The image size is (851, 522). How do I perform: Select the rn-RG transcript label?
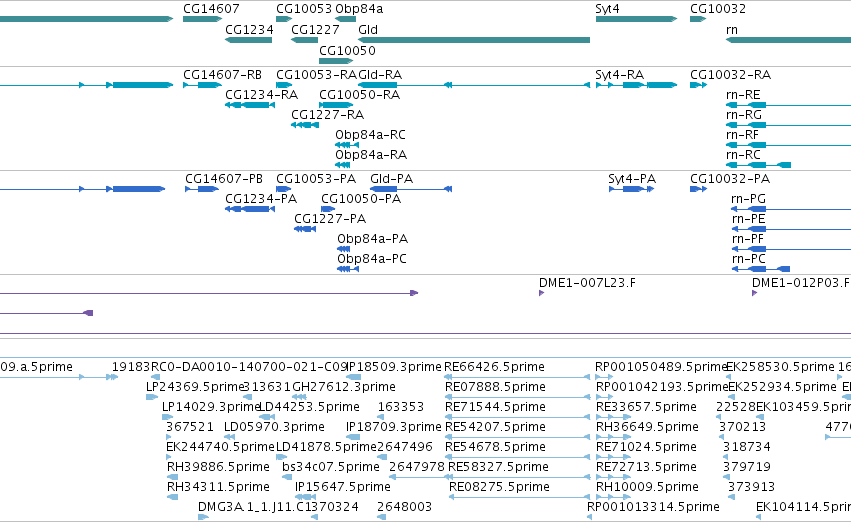click(x=744, y=115)
